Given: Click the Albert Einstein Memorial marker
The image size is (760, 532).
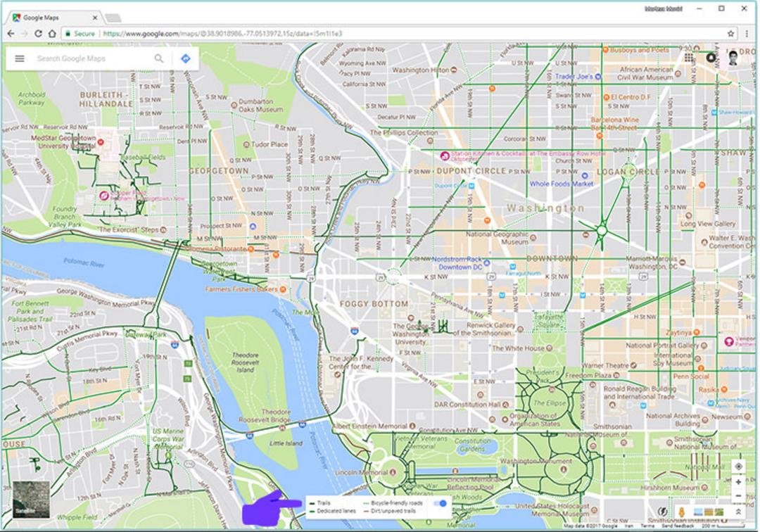Looking at the screenshot, I should point(412,426).
